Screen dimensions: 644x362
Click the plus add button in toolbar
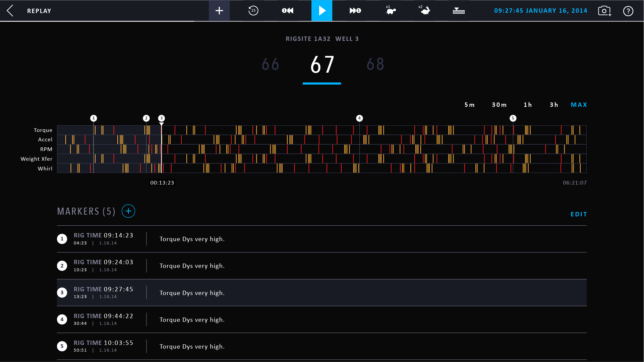tap(219, 11)
